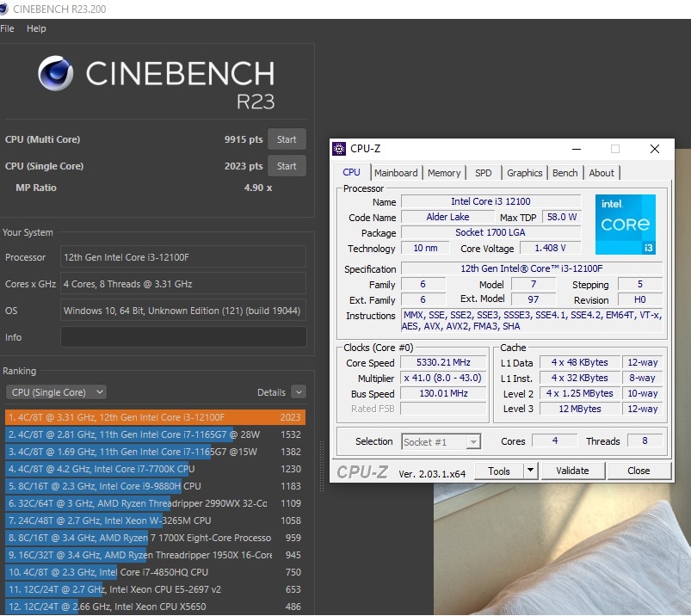
Task: Click the Info input field
Action: 183,337
